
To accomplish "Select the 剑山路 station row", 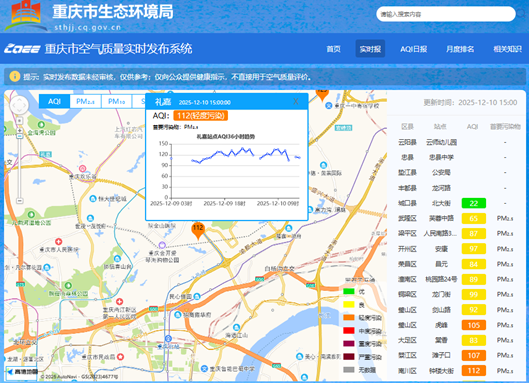I will [x=457, y=310].
